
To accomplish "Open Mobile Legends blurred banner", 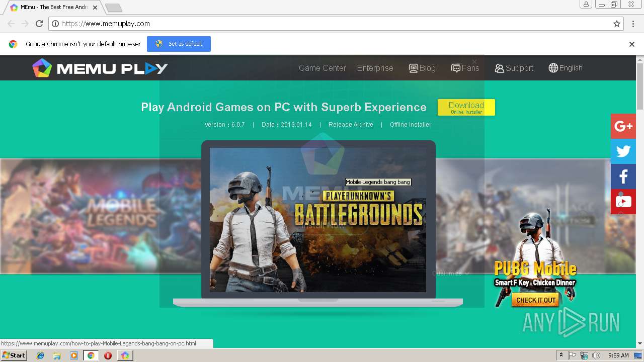I will [x=101, y=216].
